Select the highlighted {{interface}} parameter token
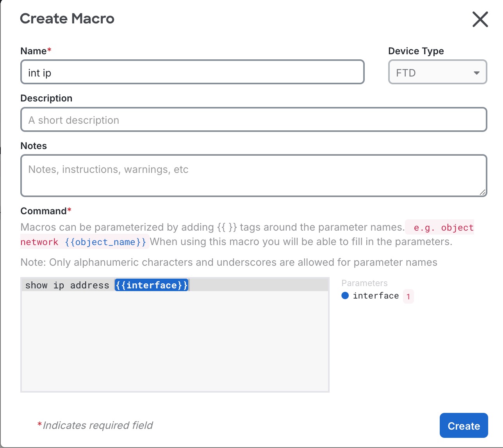 [151, 285]
